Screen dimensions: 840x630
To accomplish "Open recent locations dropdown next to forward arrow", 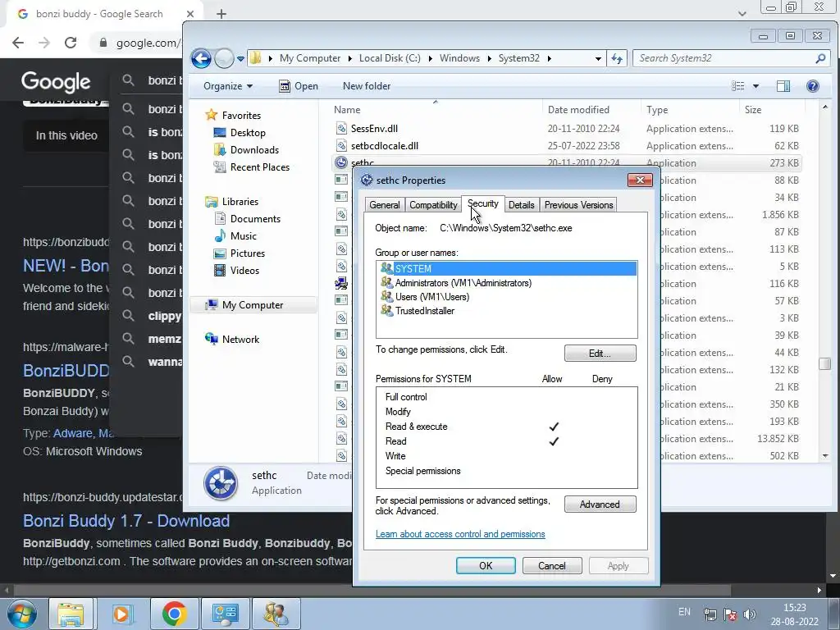I will (240, 58).
